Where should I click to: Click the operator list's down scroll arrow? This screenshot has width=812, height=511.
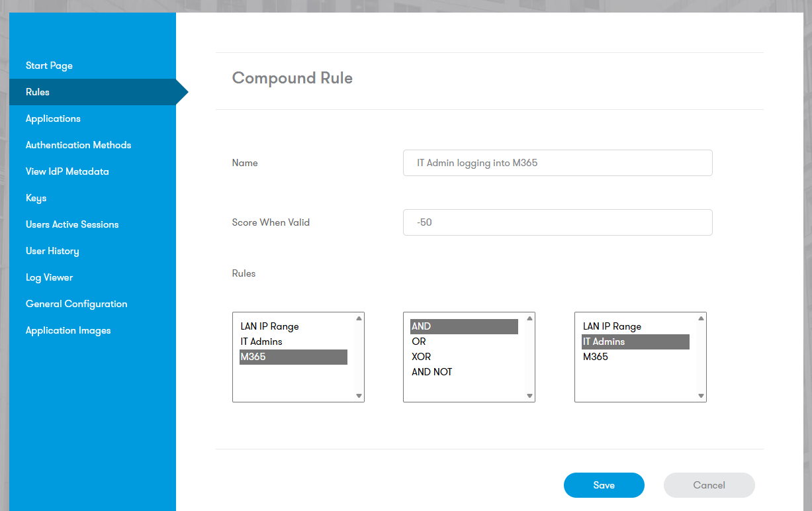tap(529, 396)
